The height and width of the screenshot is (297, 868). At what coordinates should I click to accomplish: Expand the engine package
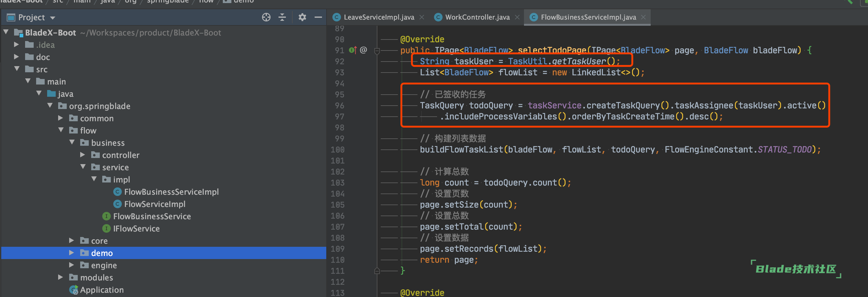tap(71, 265)
